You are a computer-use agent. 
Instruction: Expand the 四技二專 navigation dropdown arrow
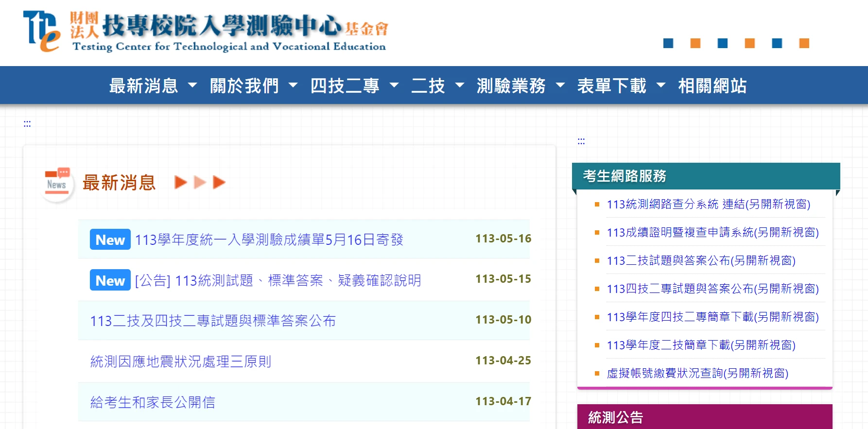(x=394, y=86)
